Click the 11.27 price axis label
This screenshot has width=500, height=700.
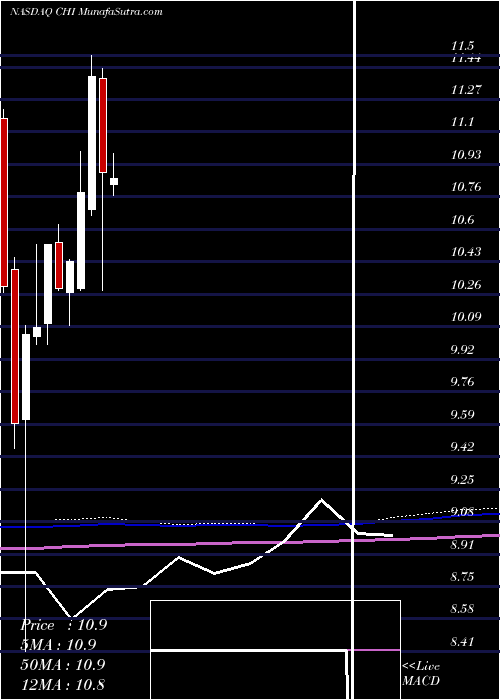click(x=466, y=90)
